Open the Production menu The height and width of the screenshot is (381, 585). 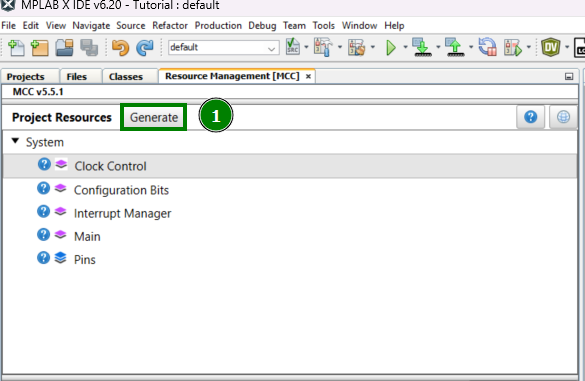(218, 26)
